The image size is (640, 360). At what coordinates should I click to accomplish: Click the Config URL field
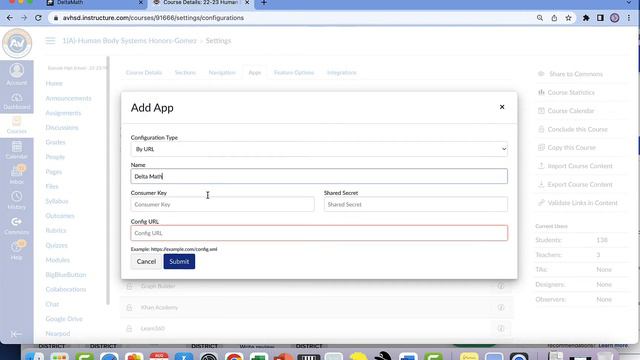point(319,233)
